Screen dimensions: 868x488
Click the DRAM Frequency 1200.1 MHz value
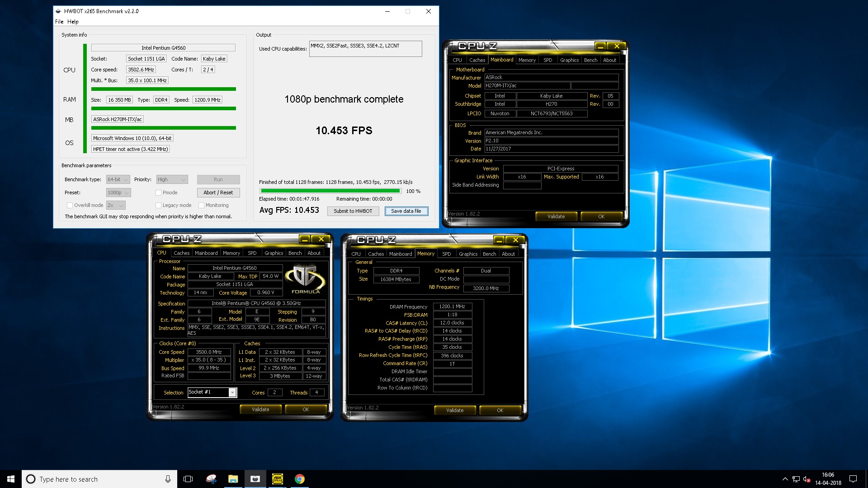point(452,306)
